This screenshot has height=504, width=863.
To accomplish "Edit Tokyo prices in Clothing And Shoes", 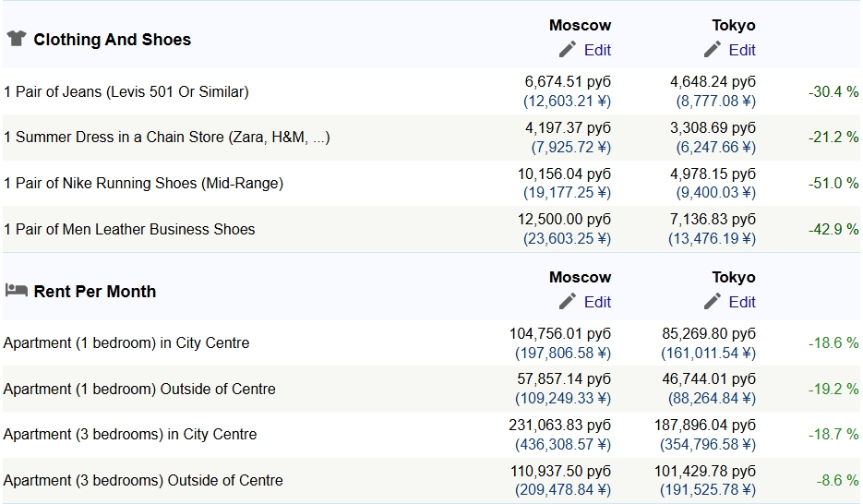I will coord(742,50).
